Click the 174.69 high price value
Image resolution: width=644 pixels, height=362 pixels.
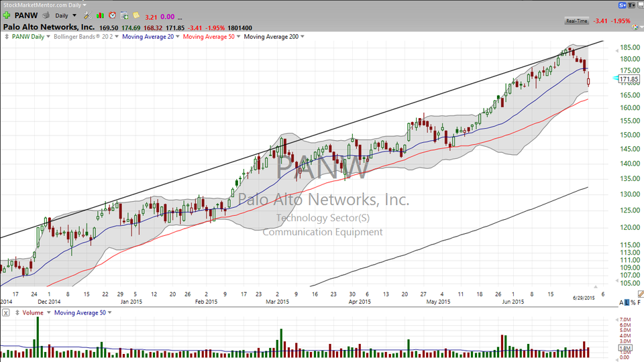131,28
